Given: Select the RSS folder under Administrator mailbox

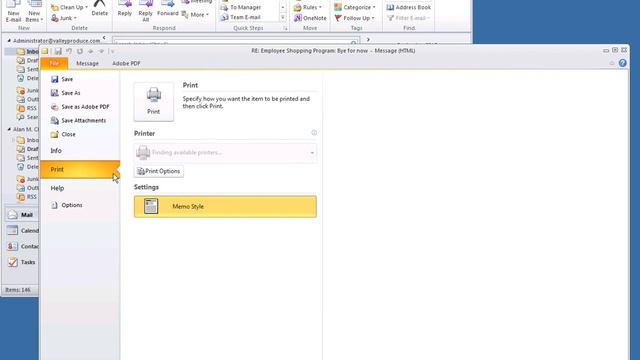Looking at the screenshot, I should click(x=27, y=108).
